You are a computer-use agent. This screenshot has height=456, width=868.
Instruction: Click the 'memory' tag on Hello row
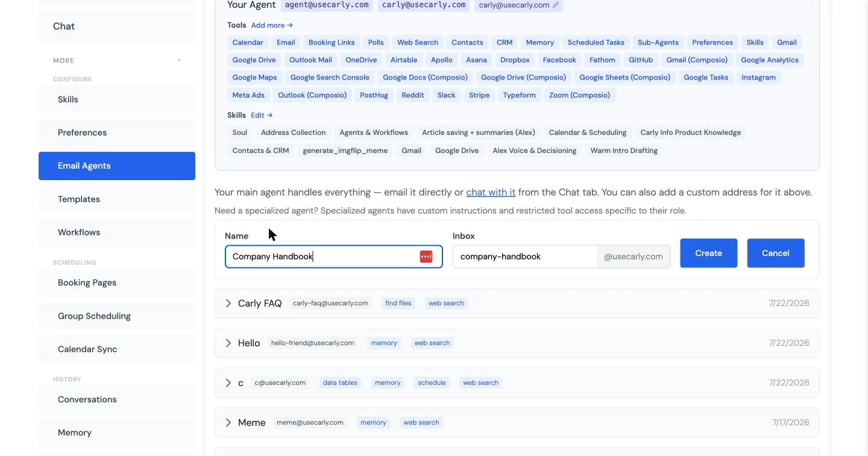384,343
